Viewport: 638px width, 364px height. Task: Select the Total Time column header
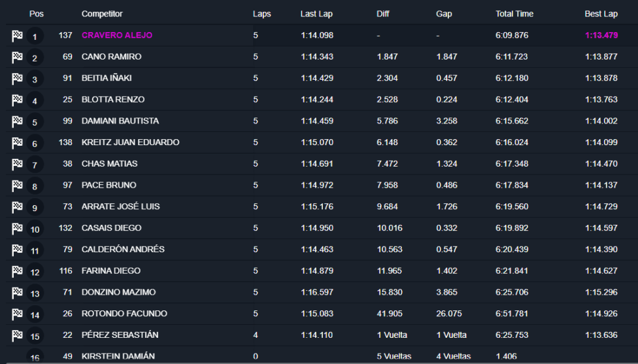[x=514, y=14]
